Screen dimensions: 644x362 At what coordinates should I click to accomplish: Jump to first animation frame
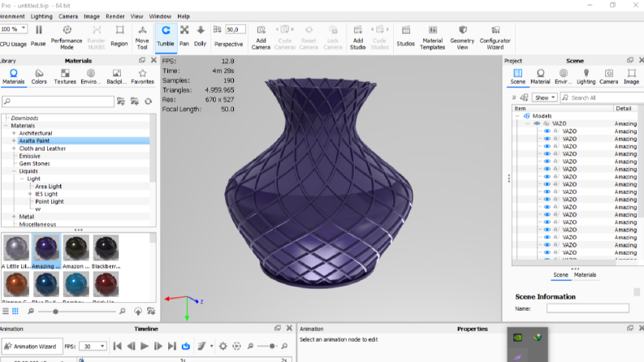pyautogui.click(x=117, y=346)
